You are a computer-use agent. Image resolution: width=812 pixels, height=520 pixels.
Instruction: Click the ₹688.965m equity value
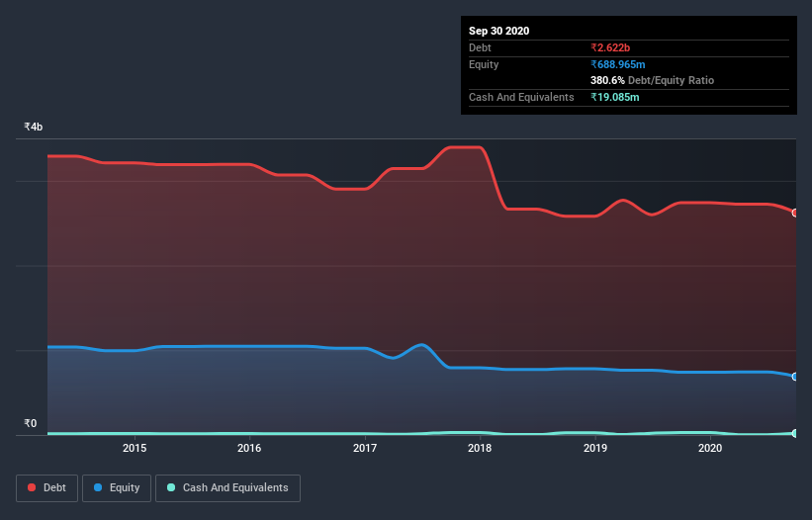tap(618, 64)
